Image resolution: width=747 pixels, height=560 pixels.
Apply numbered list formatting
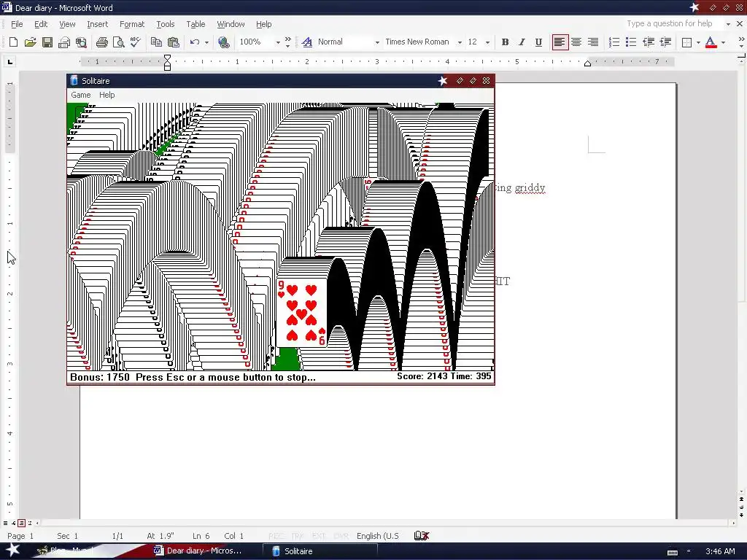click(x=614, y=42)
